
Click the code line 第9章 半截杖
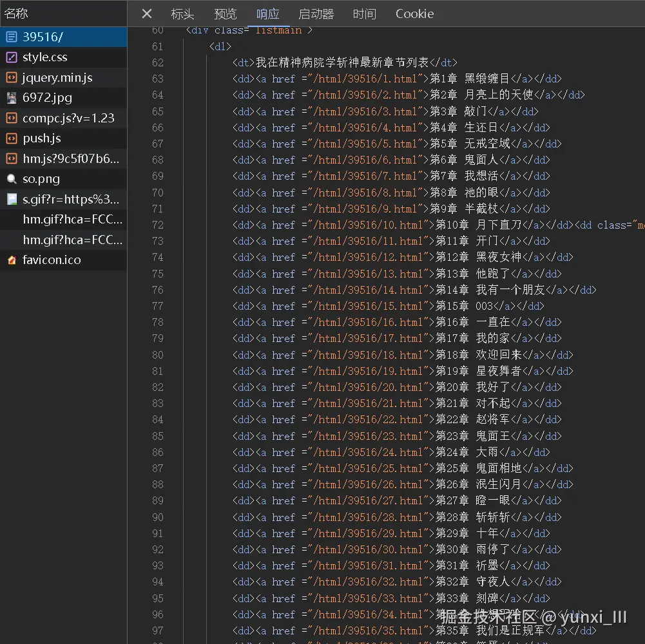tap(391, 209)
